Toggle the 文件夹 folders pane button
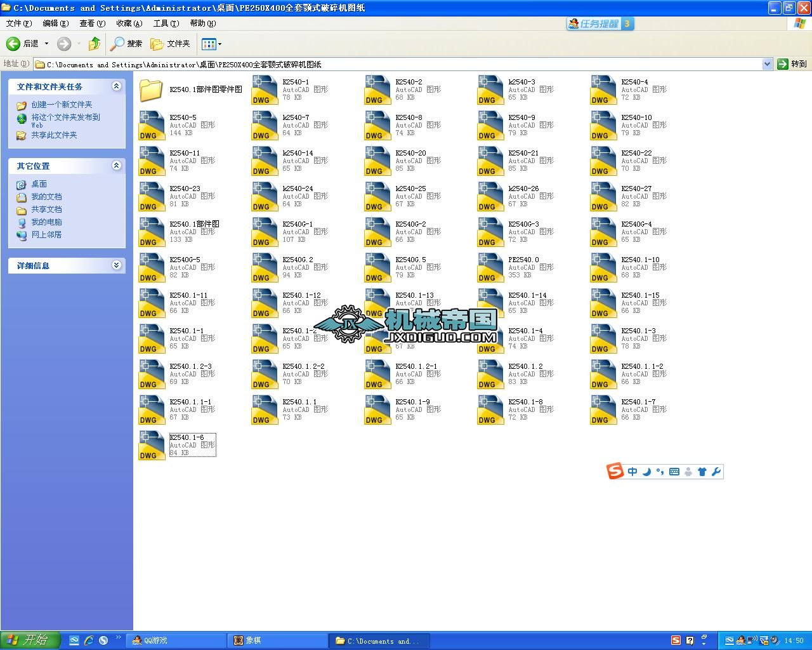 (170, 44)
